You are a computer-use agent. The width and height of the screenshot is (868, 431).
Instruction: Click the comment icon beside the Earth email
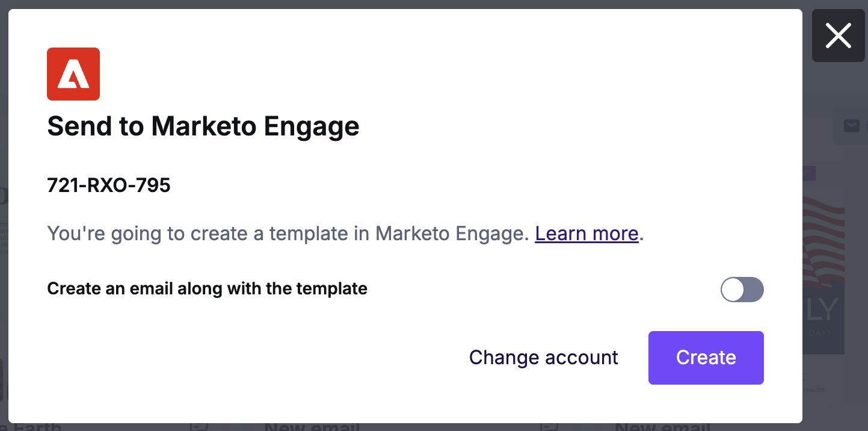(199, 426)
